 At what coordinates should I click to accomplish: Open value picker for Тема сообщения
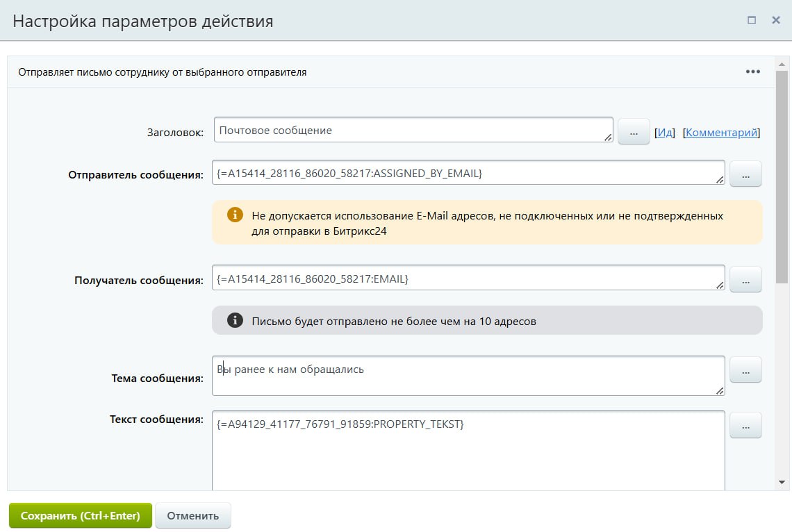[745, 370]
